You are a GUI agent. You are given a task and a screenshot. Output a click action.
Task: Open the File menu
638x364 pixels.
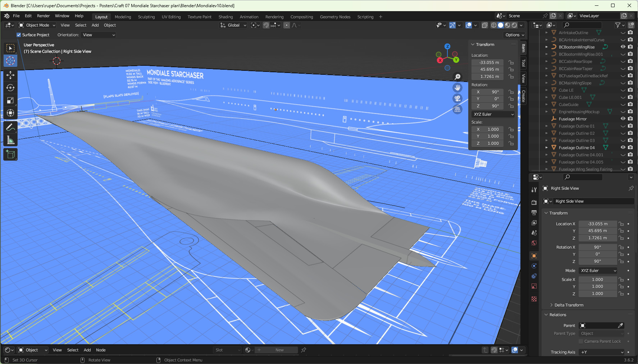coord(16,16)
